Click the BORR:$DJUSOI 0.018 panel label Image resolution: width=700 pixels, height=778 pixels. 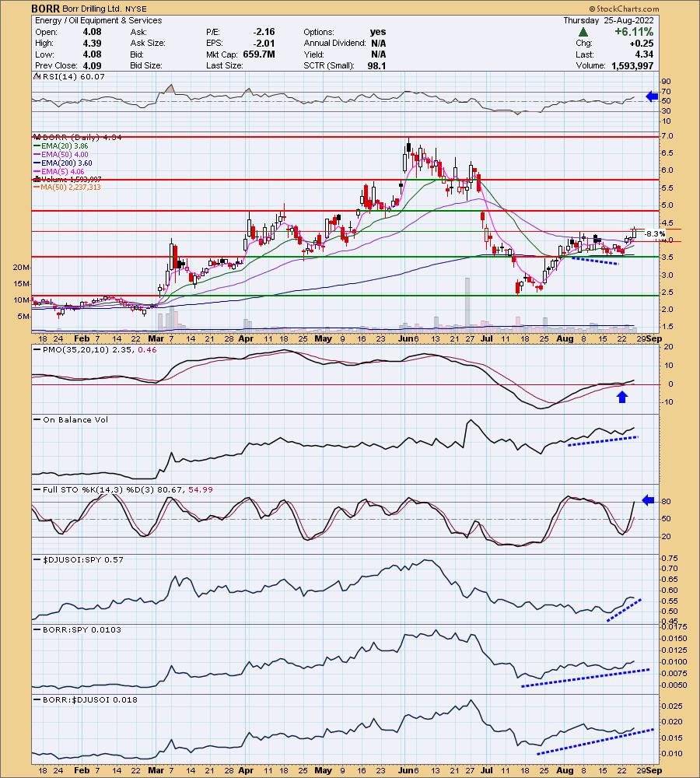pos(87,699)
